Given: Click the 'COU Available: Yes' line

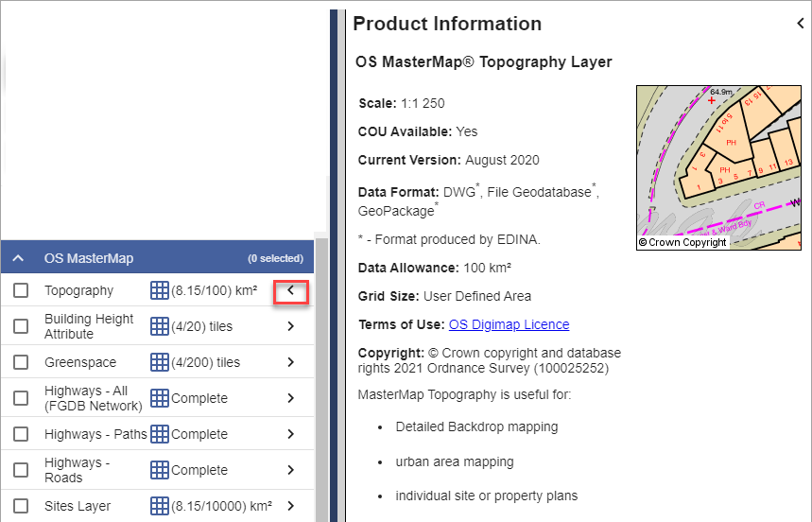Looking at the screenshot, I should [x=418, y=131].
